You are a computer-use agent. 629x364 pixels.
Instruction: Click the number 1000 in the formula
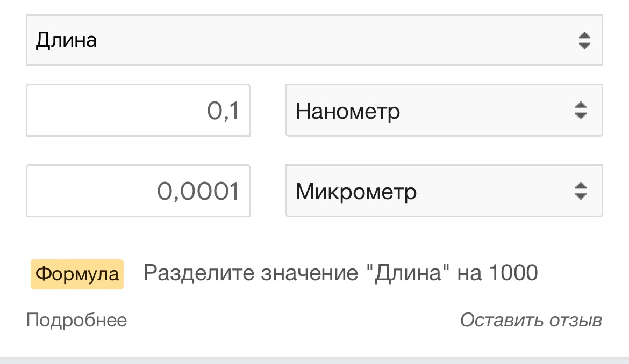[513, 274]
